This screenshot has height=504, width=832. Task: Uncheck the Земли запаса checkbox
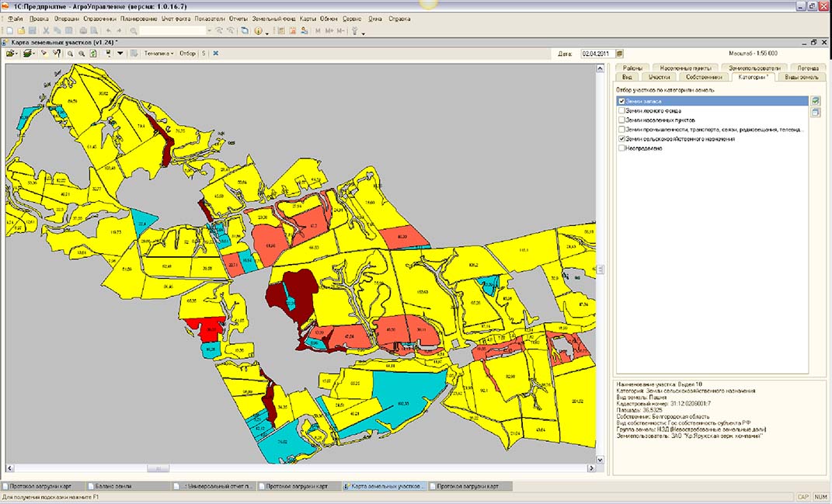[x=621, y=101]
